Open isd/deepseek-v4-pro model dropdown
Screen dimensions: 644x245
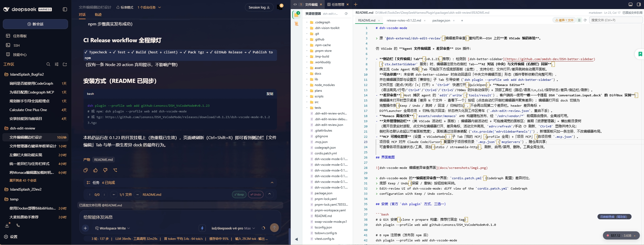[x=233, y=228]
